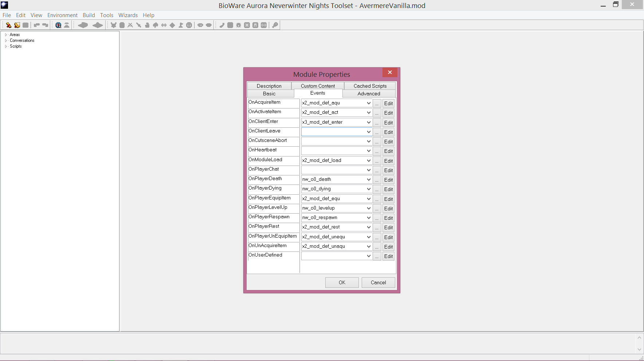Click the Redo arrow icon
This screenshot has height=361, width=644.
click(x=45, y=25)
